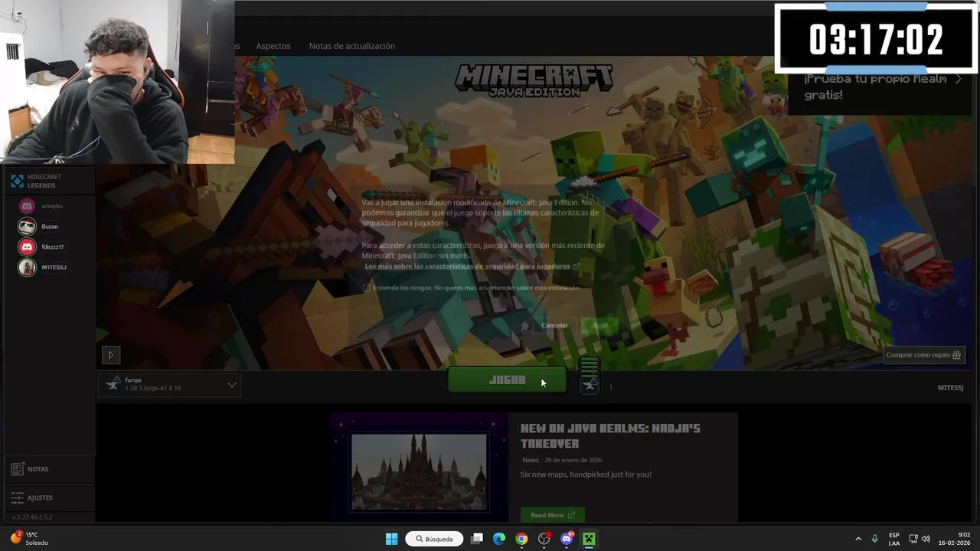Select the fdezzz17 Discord avatar

[x=27, y=247]
